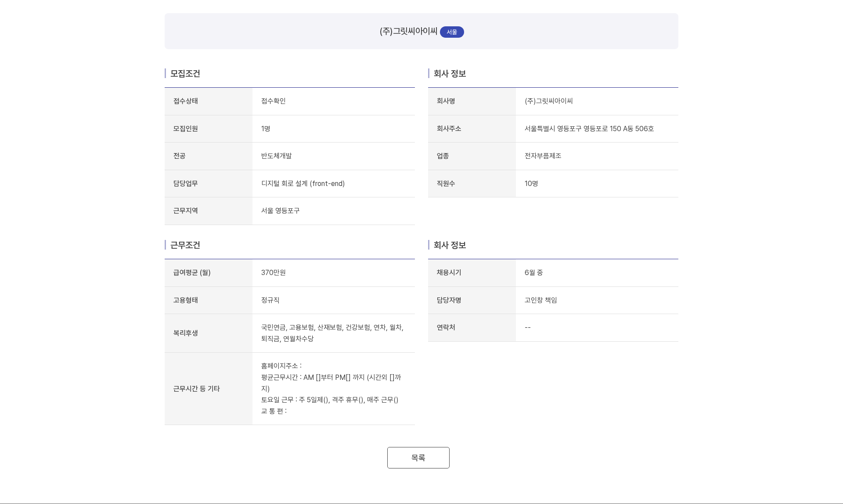The image size is (843, 504).
Task: Click the 담당업무 label cell
Action: pos(209,183)
